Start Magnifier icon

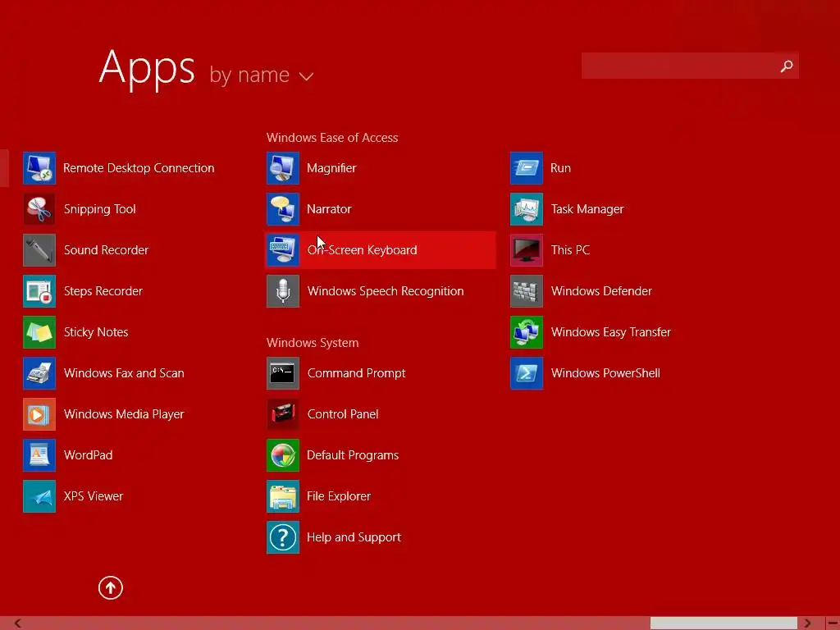283,168
